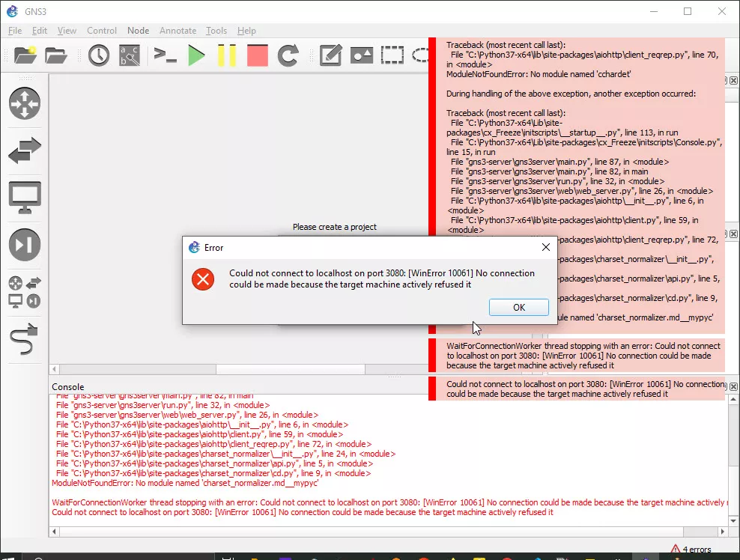Click console line 'ModuleNotFoundError ... charset_normalizer.md__mypyc'
The width and height of the screenshot is (740, 560).
click(x=185, y=483)
